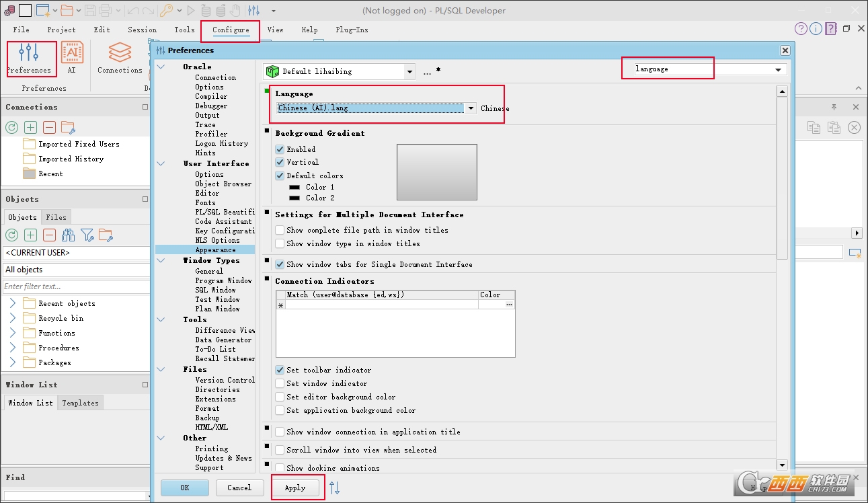Collapse the Oracle preferences group
The width and height of the screenshot is (868, 503).
(161, 67)
